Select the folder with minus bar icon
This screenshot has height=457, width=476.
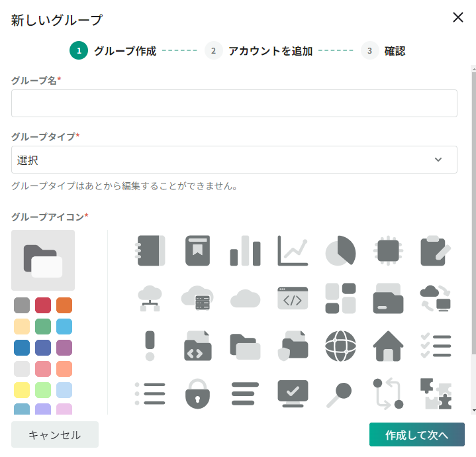(388, 298)
